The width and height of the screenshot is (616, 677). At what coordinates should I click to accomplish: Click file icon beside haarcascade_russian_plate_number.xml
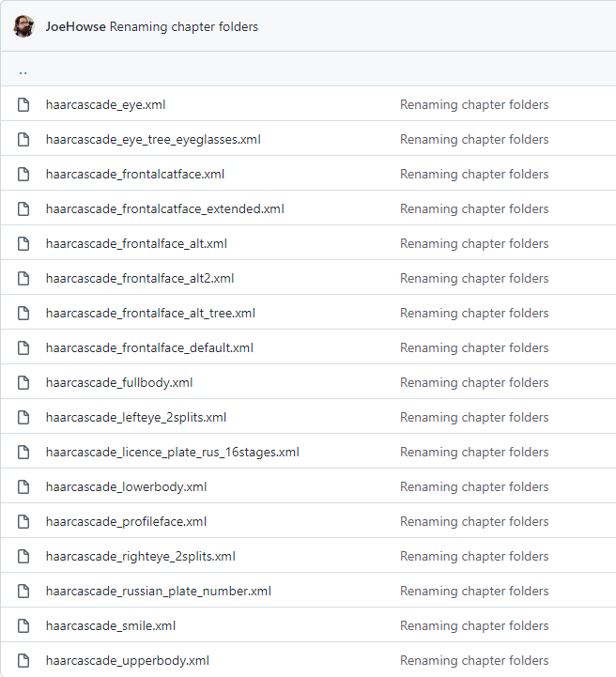coord(23,591)
